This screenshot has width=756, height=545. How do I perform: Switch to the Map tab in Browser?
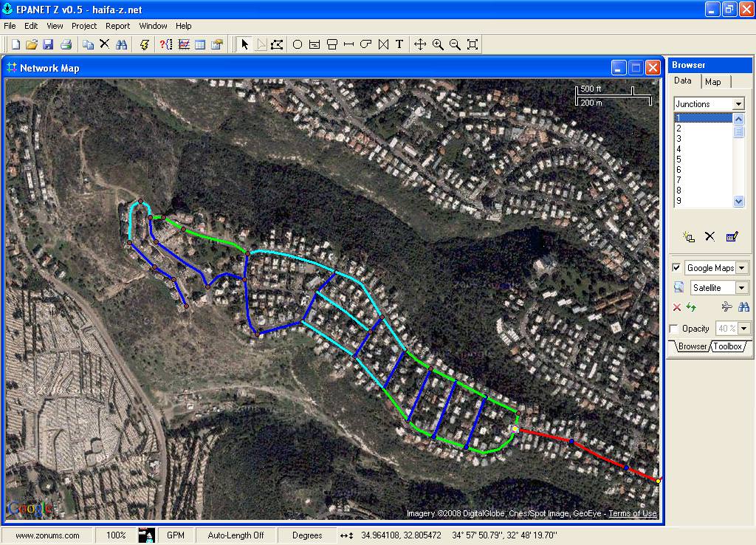pyautogui.click(x=713, y=82)
